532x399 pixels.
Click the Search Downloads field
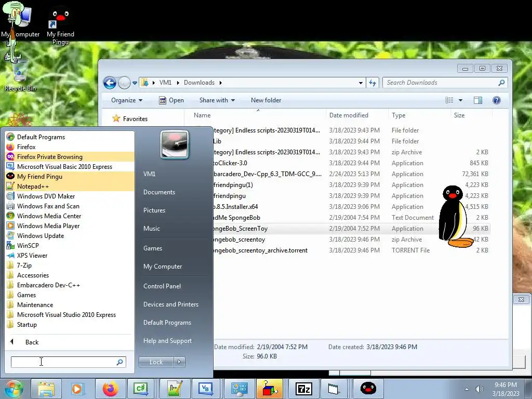pyautogui.click(x=445, y=83)
